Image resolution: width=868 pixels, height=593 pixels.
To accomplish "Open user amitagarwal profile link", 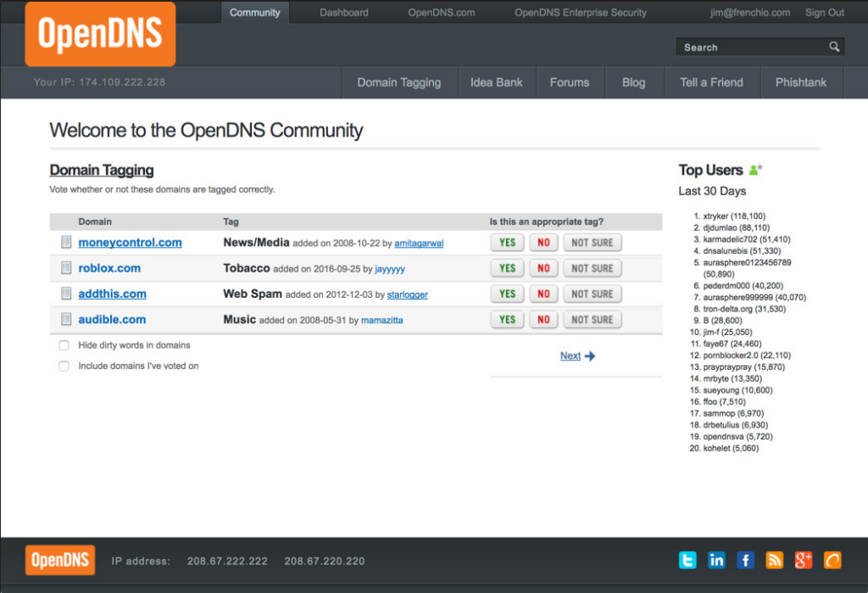I will [x=419, y=243].
